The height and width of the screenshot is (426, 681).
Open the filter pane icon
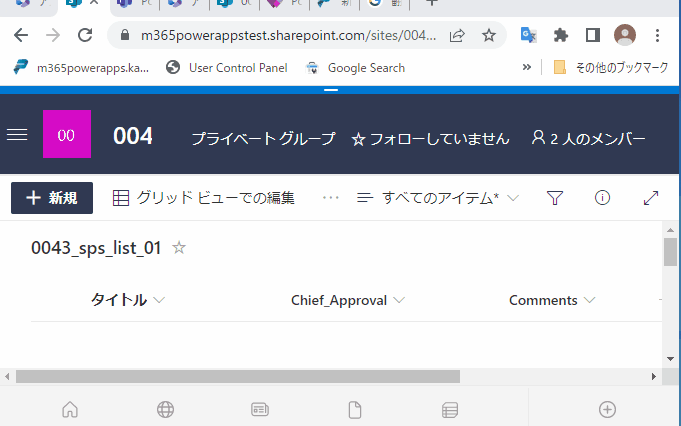[x=556, y=198]
